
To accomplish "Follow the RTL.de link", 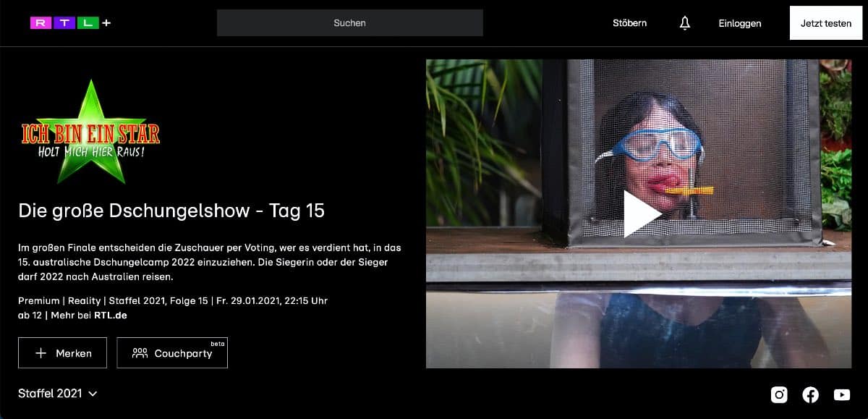I will coord(111,315).
